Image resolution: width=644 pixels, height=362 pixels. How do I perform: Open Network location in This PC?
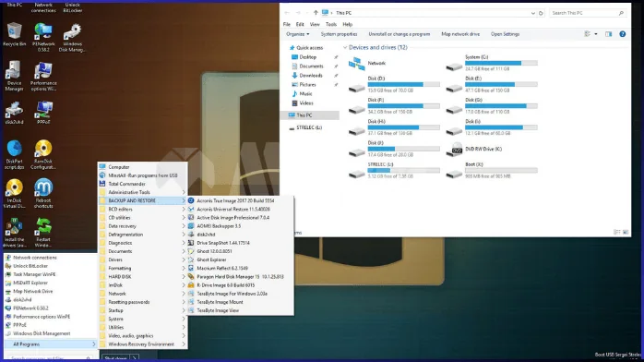click(367, 64)
